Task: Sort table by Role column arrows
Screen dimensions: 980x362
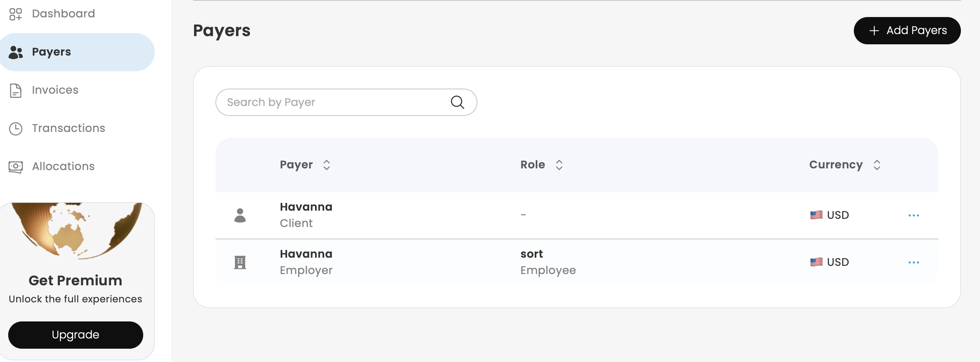Action: (559, 165)
